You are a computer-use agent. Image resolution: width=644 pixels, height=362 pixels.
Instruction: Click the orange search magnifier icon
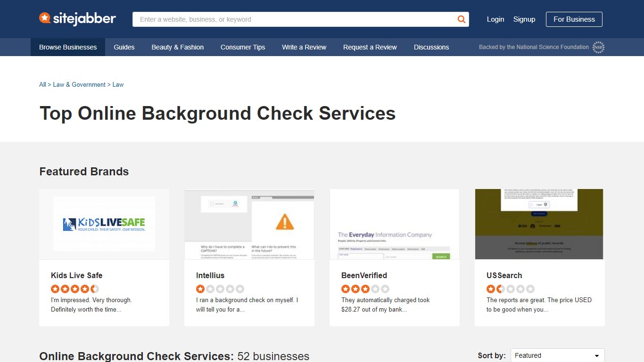click(x=462, y=19)
